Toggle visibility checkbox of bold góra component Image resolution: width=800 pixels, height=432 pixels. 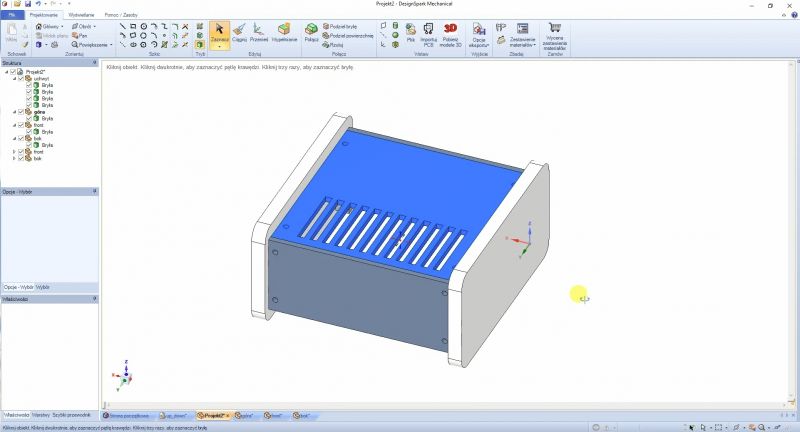click(x=21, y=112)
